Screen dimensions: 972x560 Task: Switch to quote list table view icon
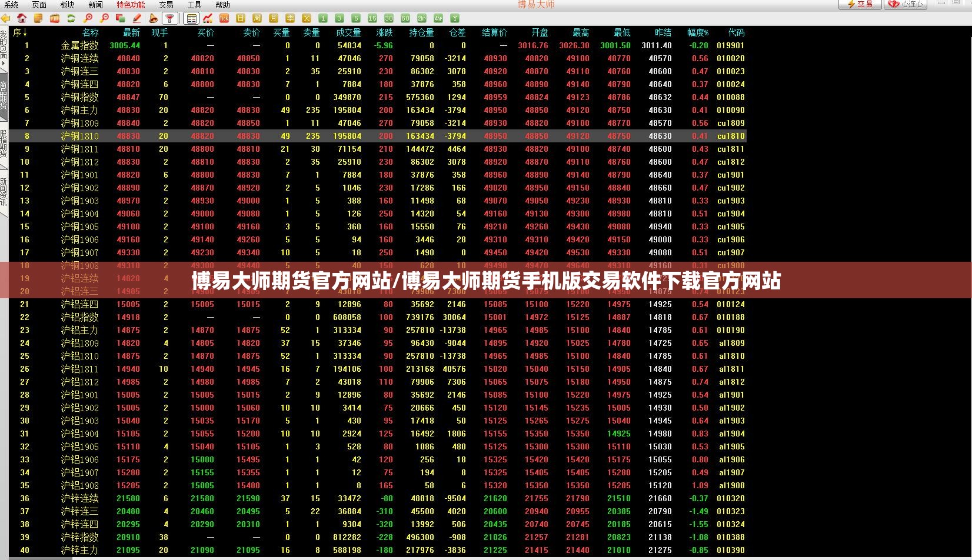tap(191, 18)
